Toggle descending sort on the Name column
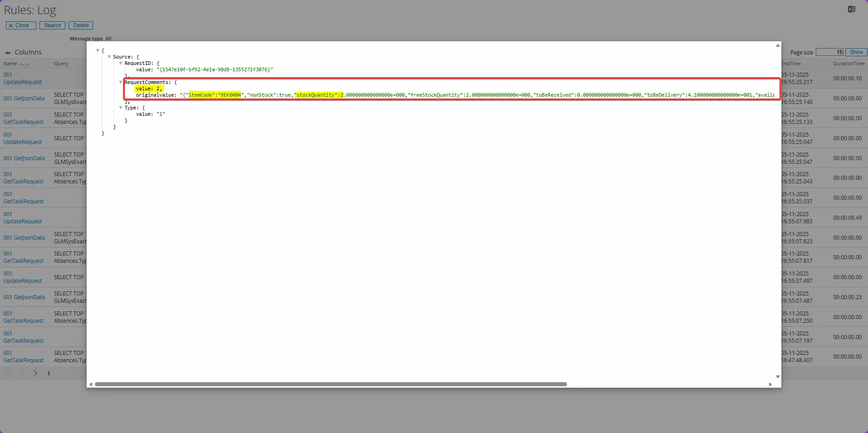The width and height of the screenshot is (868, 433). [x=28, y=64]
